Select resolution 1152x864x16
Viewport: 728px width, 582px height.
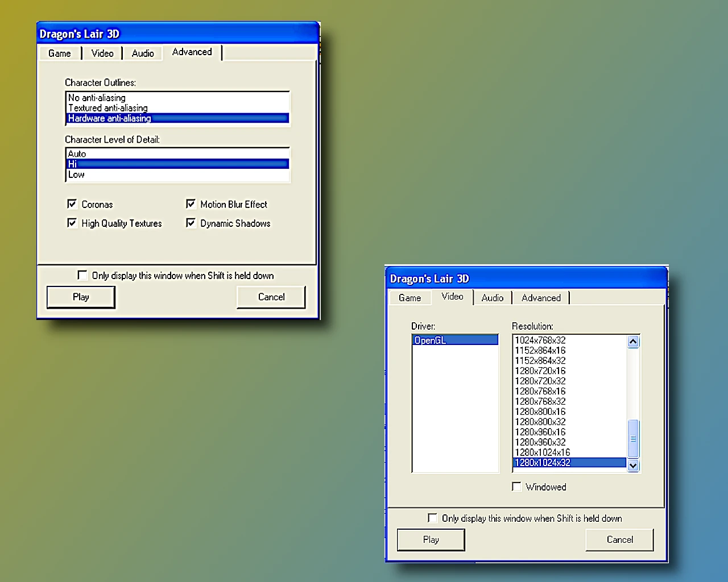tap(570, 350)
